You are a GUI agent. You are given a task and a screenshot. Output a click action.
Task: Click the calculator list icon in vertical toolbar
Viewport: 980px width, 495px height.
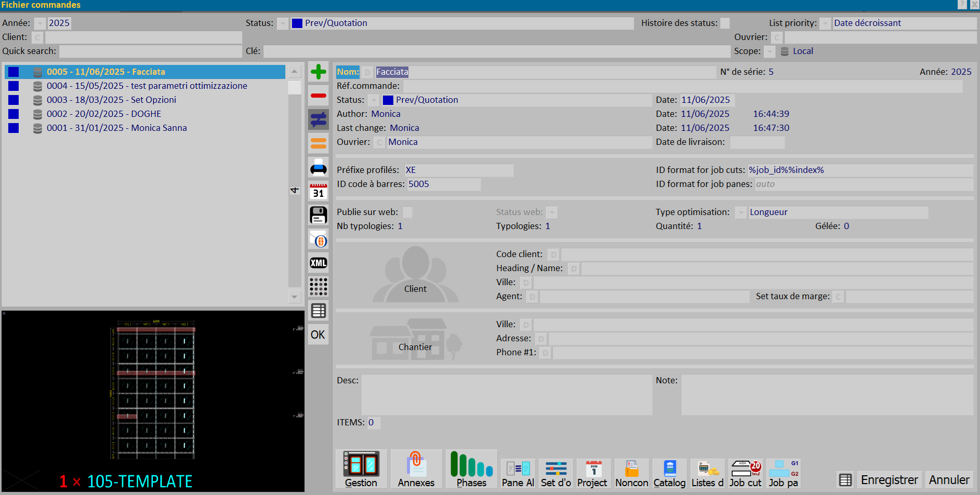pyautogui.click(x=318, y=311)
